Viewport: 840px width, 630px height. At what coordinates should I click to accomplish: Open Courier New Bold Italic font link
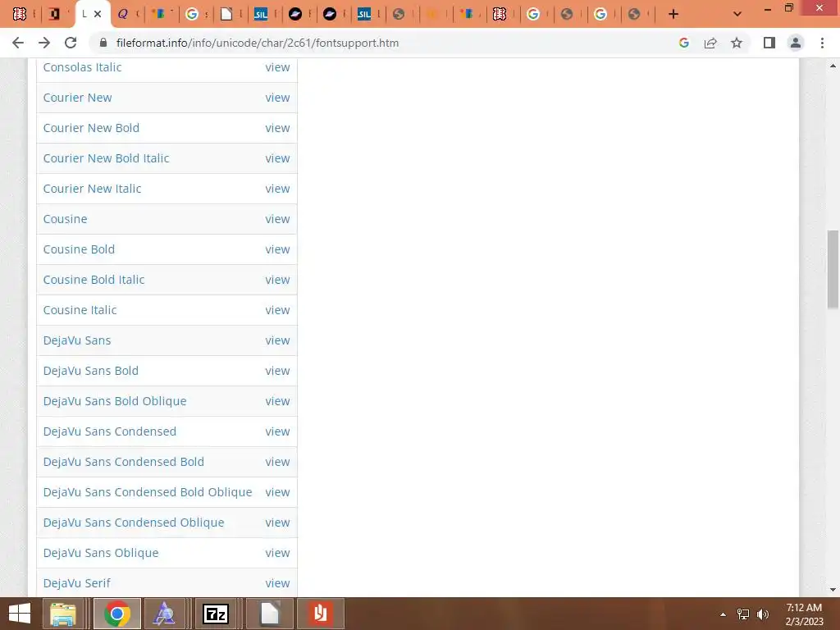pos(106,158)
